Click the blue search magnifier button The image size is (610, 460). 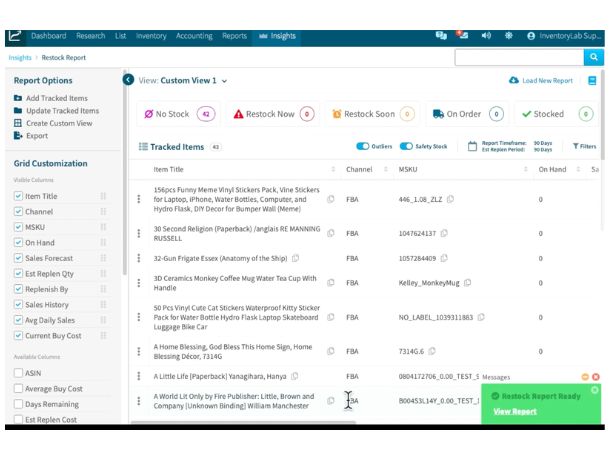tap(594, 57)
